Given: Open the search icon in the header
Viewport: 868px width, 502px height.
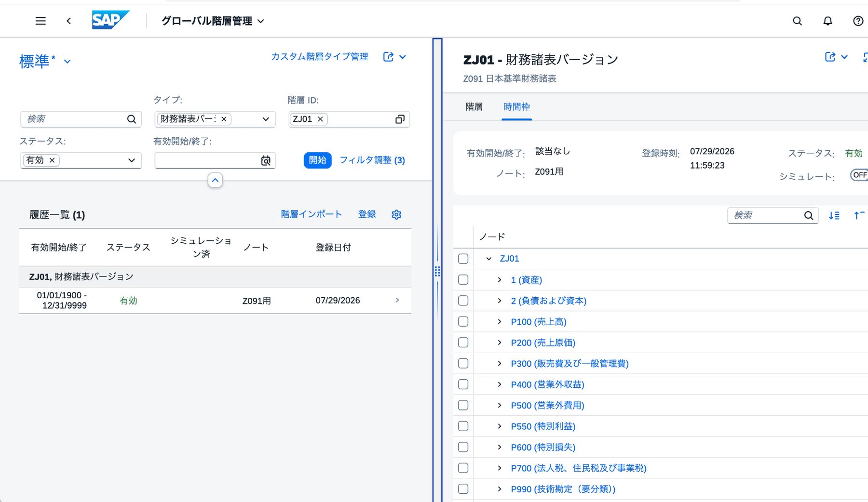Looking at the screenshot, I should click(797, 21).
